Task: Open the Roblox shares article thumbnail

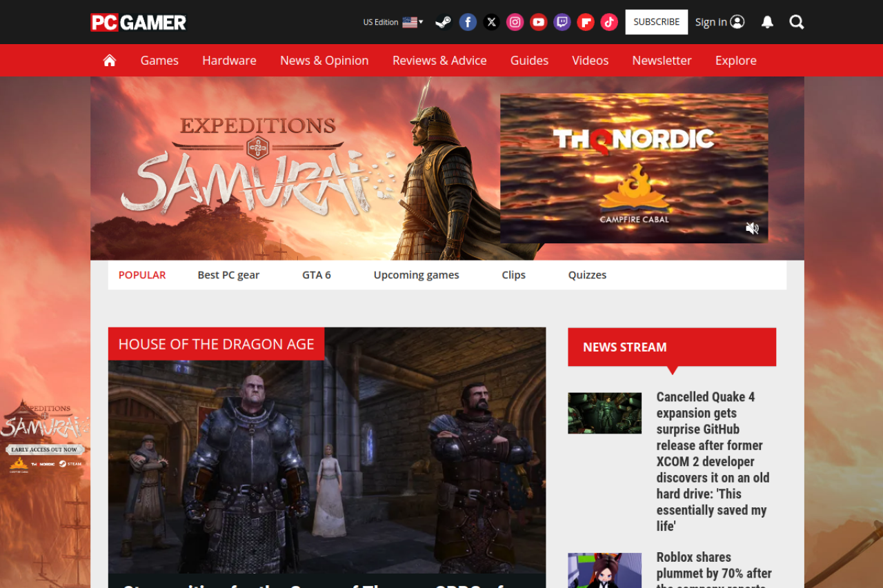Action: click(604, 570)
